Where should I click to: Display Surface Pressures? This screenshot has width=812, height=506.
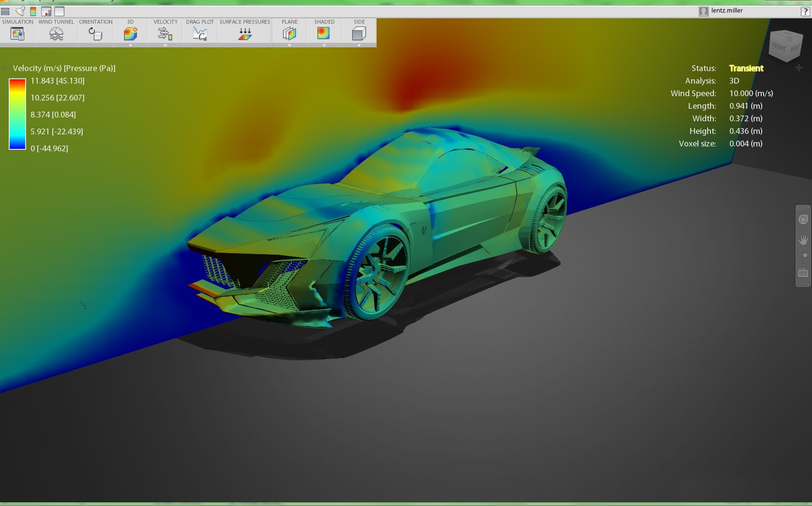(x=244, y=33)
